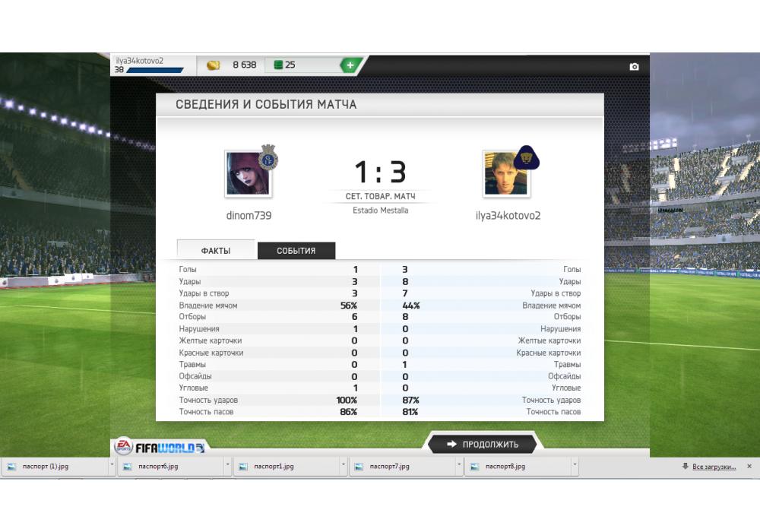This screenshot has width=760, height=532.
Task: Open dropdown arrow for паспорт8.jpg download
Action: 575,464
